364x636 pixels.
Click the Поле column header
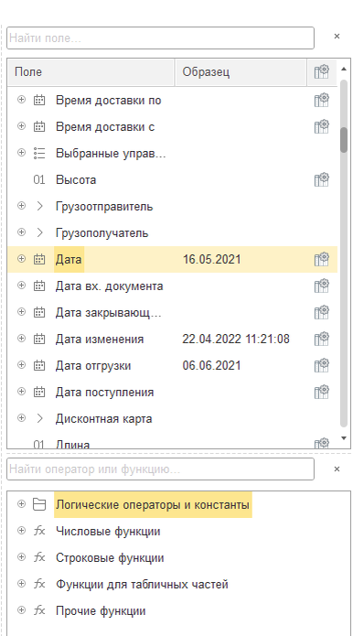point(91,72)
